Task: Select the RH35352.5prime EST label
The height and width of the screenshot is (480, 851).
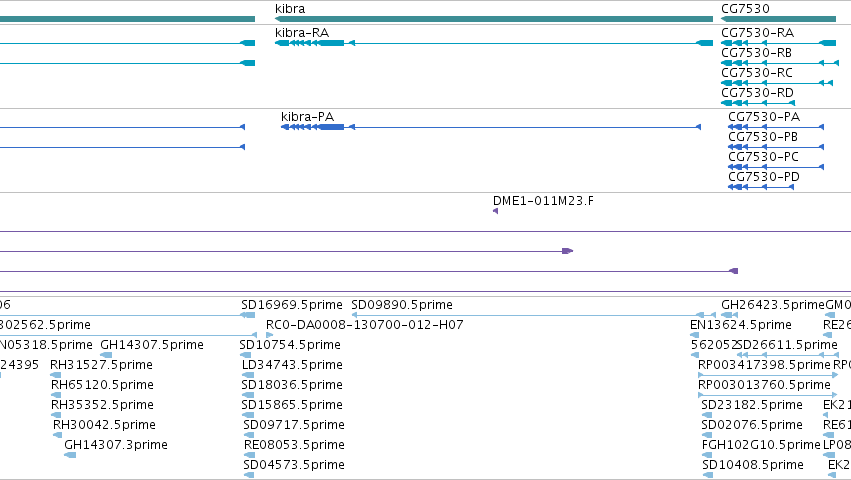Action: (102, 405)
